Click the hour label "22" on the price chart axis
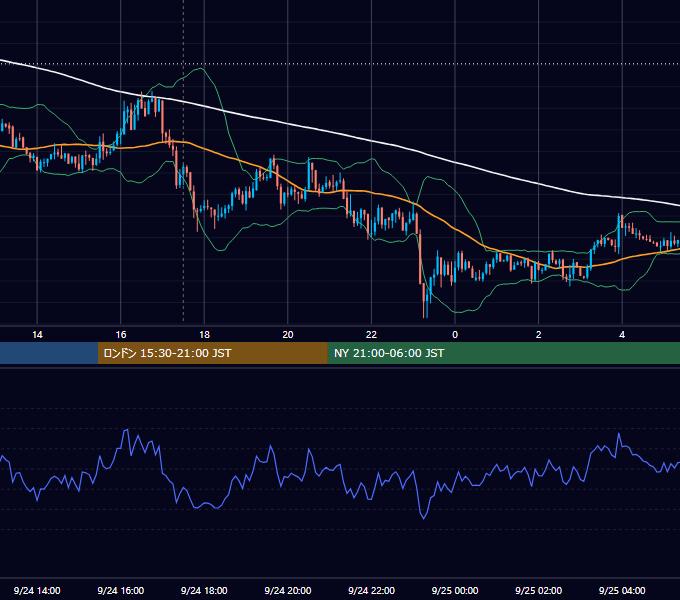This screenshot has width=680, height=600. click(x=371, y=335)
